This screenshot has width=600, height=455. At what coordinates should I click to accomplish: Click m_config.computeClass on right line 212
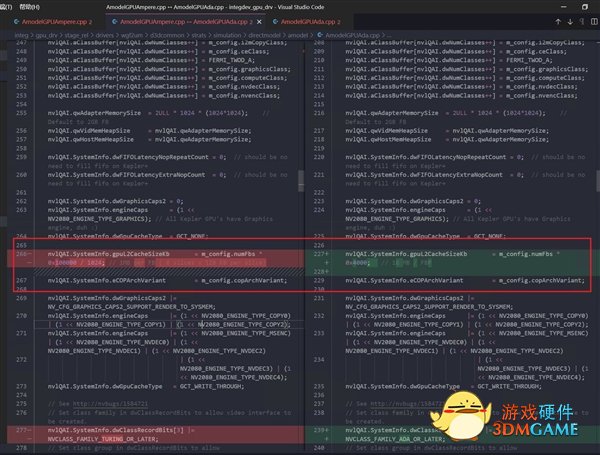pyautogui.click(x=544, y=78)
